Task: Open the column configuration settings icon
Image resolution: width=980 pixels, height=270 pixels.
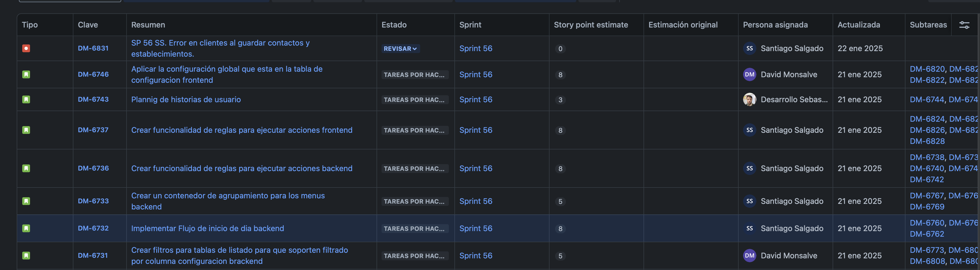Action: coord(964,25)
